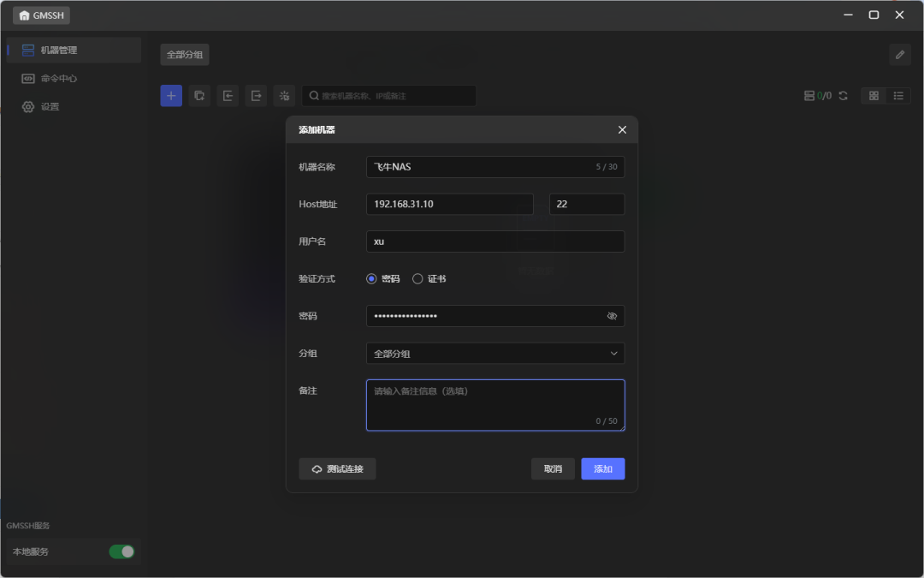Open 设置 in the sidebar
This screenshot has height=578, width=924.
coord(50,107)
